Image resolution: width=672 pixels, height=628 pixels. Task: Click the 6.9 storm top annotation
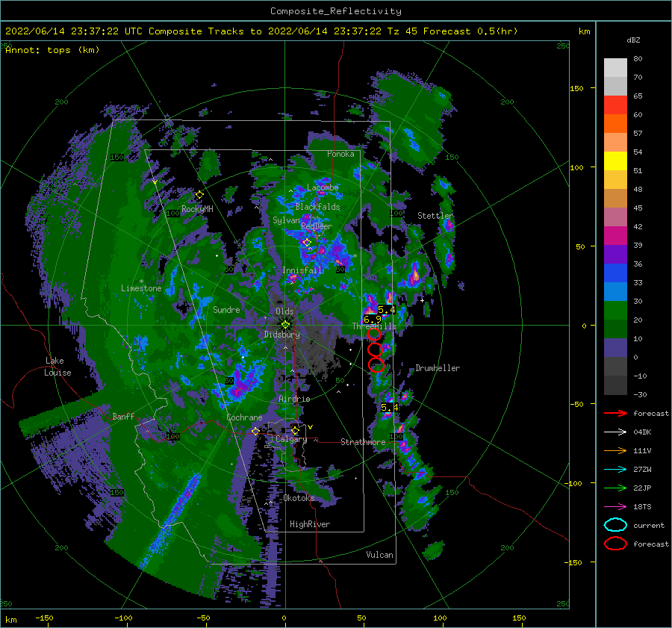[x=372, y=320]
